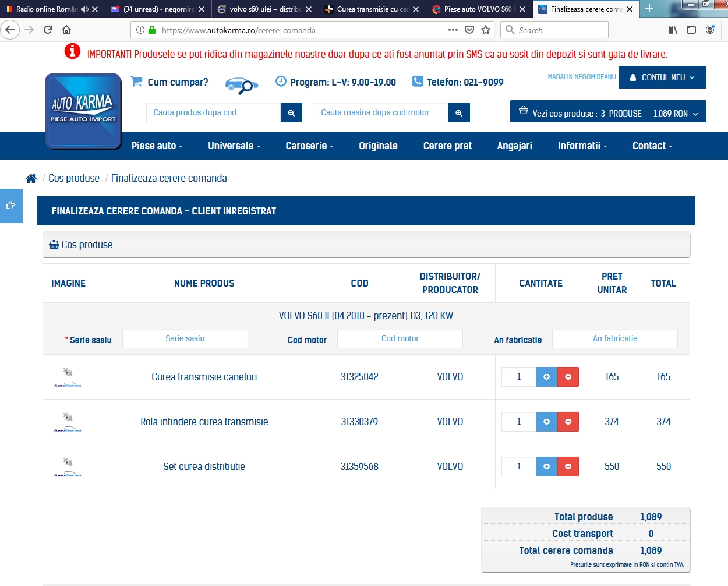Click product code 31359568
728x586 pixels.
point(359,467)
